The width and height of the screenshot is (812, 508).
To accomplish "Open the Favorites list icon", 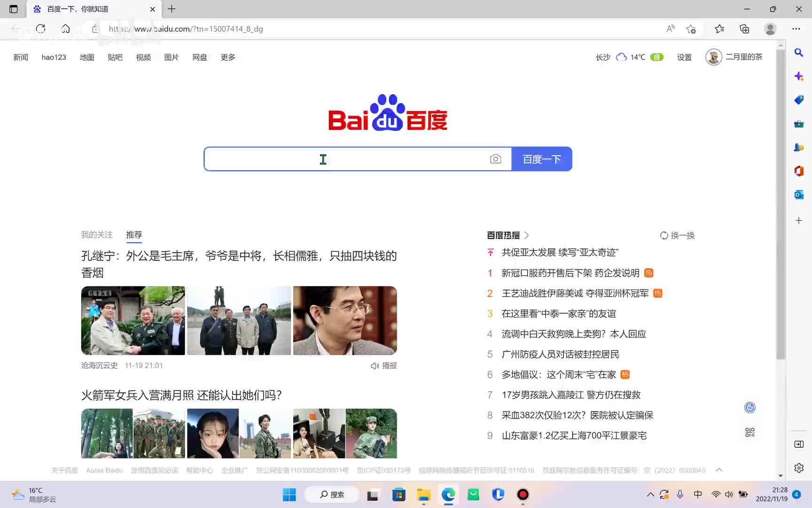I will (719, 29).
